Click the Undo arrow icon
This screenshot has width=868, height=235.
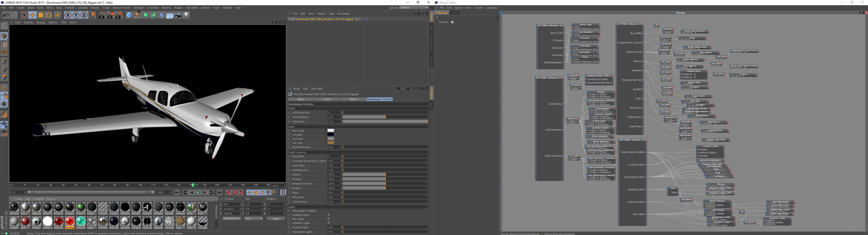[x=6, y=15]
